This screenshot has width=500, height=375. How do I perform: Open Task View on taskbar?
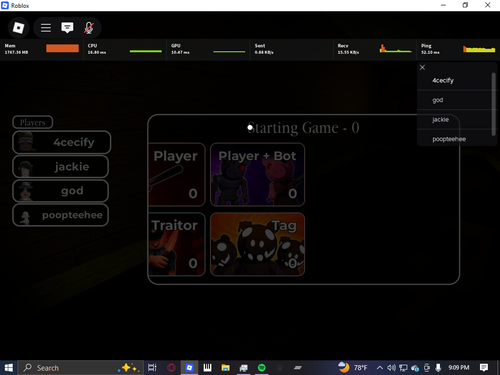pyautogui.click(x=152, y=368)
